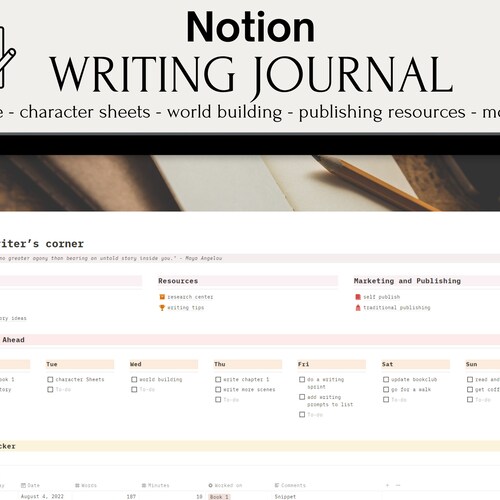Open the 'traditional publishing' page link
The image size is (500, 500).
(397, 307)
